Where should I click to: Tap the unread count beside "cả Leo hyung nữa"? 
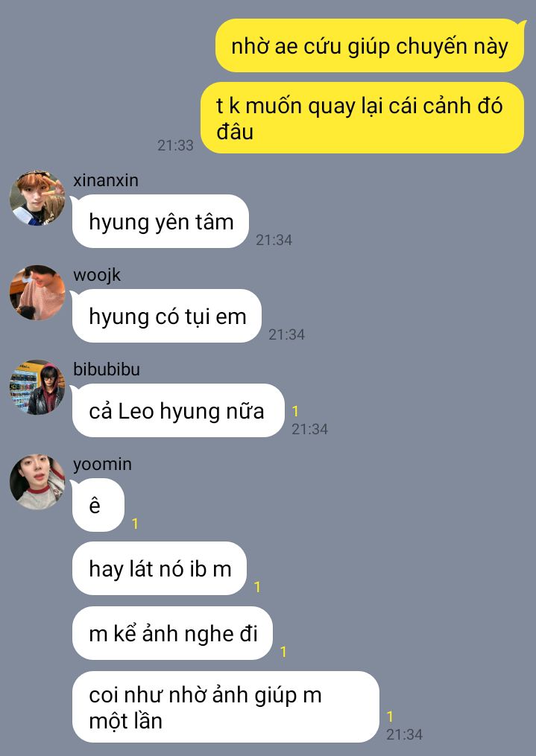[x=295, y=411]
